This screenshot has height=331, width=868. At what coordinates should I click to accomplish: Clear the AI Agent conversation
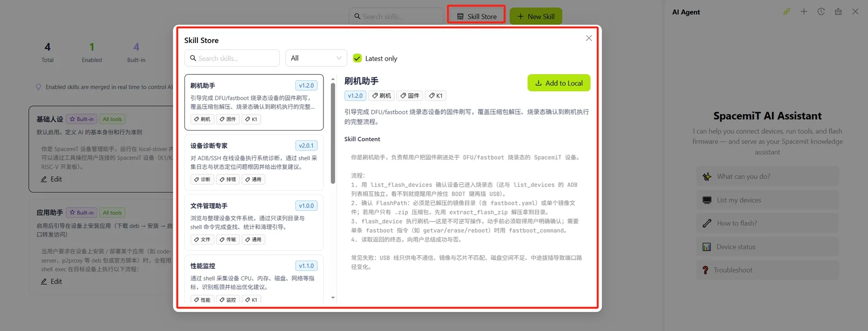838,11
